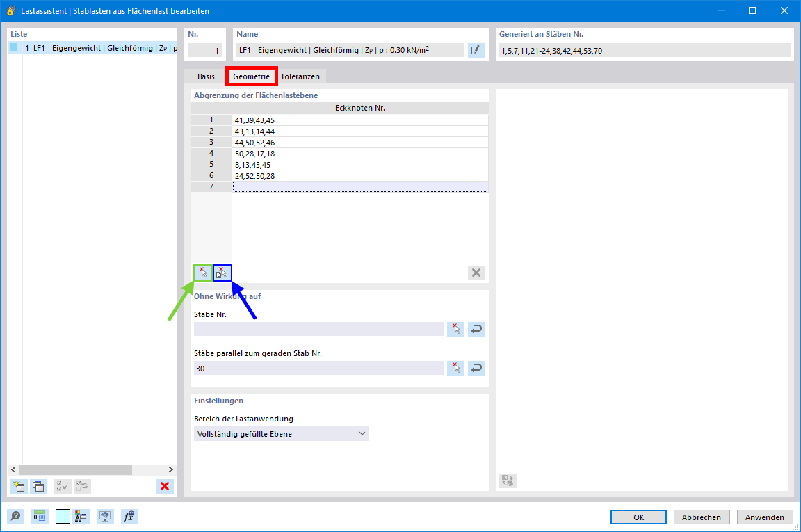Viewport: 801px width, 532px height.
Task: Select corner nodes cell 44,50,52,46
Action: (x=360, y=143)
